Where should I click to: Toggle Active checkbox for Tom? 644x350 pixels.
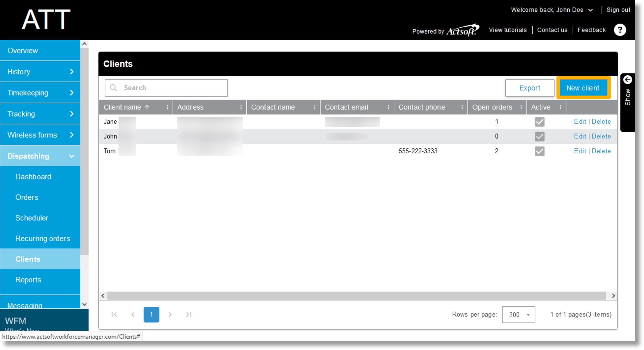[539, 151]
